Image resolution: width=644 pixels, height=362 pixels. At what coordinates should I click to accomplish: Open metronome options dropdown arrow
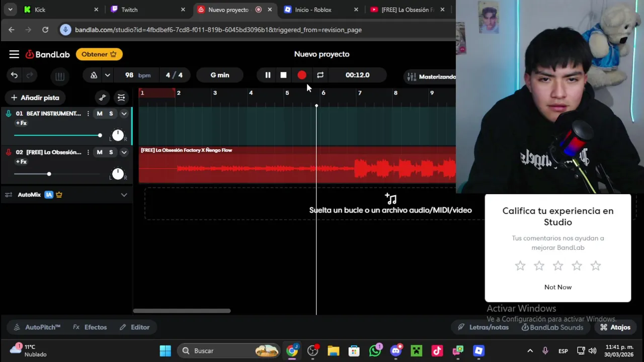107,75
